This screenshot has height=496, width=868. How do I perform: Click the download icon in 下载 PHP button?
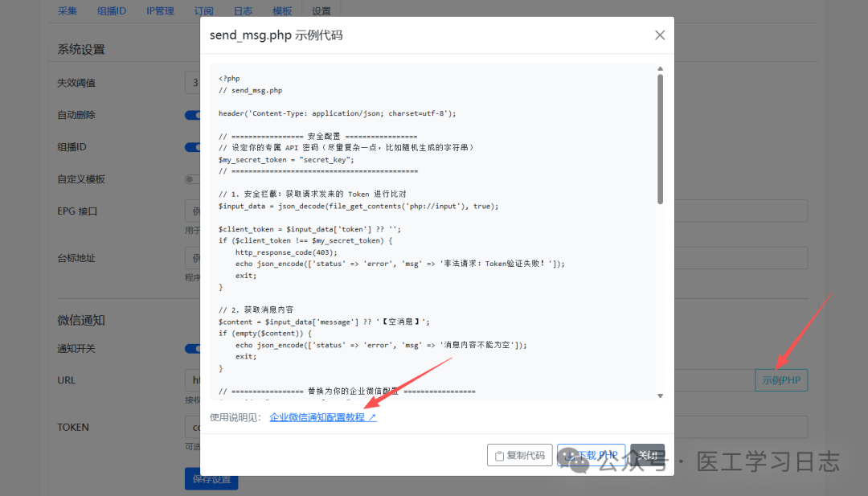pyautogui.click(x=569, y=456)
